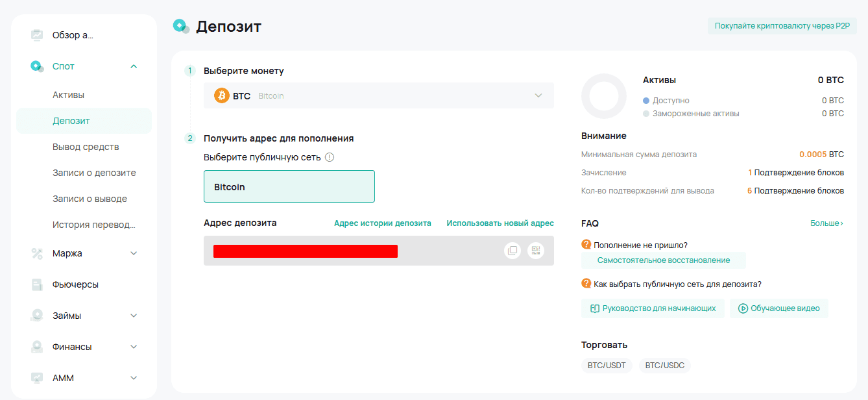The image size is (868, 400).
Task: Click 'Кол-во подтверждений для вывода' label
Action: (647, 191)
